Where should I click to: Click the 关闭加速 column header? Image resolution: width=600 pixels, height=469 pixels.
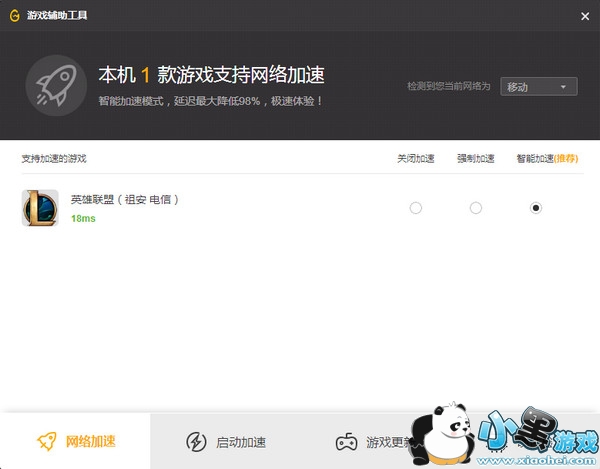click(416, 158)
